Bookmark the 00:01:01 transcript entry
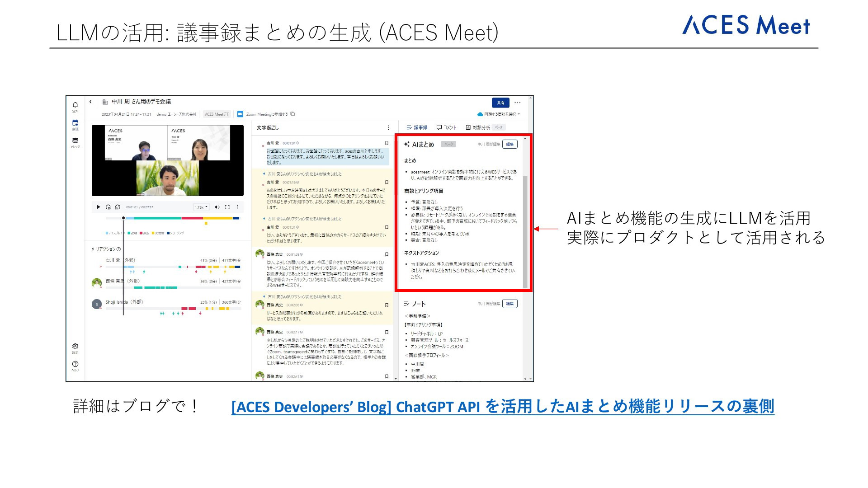Viewport: 868px width, 488px height. click(x=387, y=143)
